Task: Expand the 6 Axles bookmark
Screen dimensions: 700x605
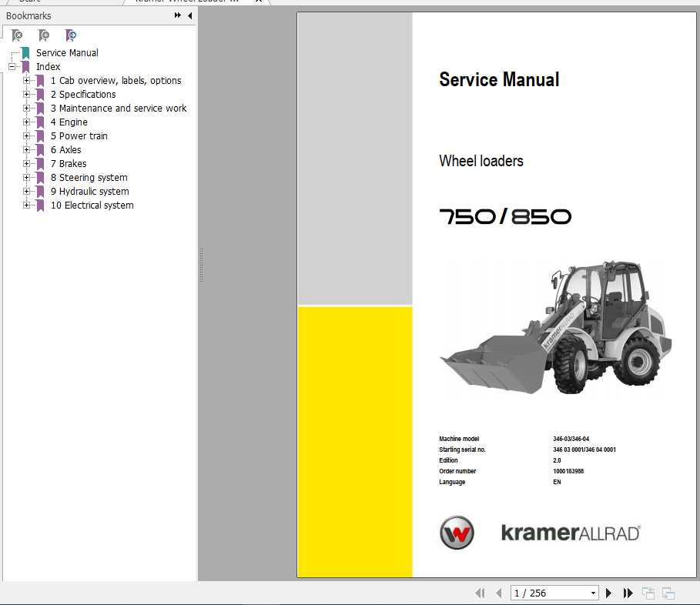Action: pyautogui.click(x=26, y=150)
